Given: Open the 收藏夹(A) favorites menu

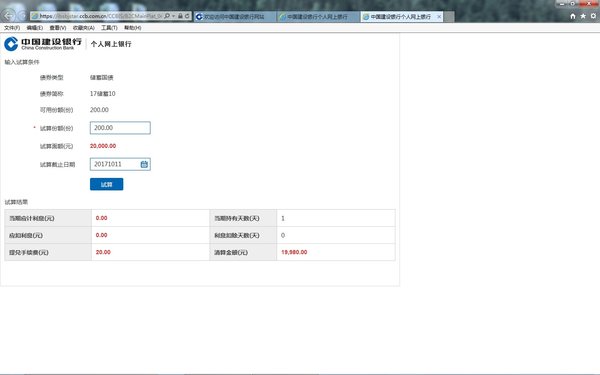Looking at the screenshot, I should 84,28.
